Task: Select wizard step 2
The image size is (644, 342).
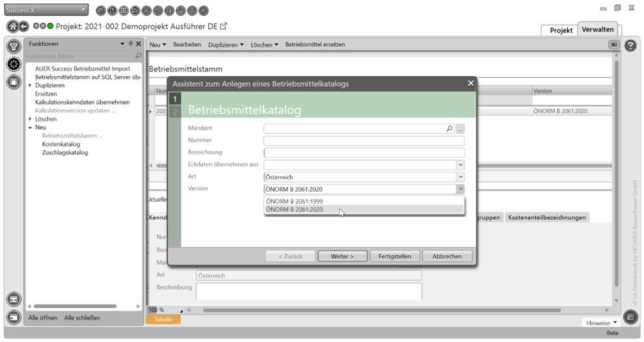Action: [x=175, y=112]
